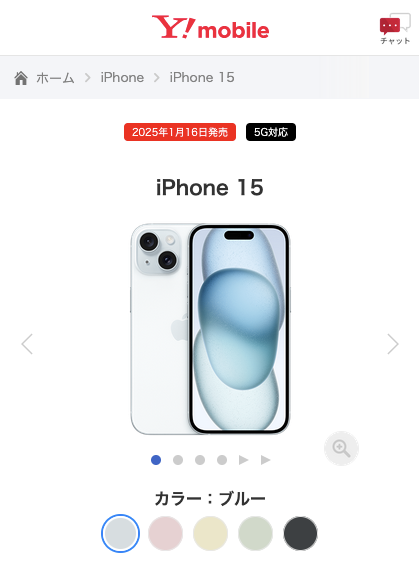
Task: Click the Y!mobile logo
Action: [210, 27]
